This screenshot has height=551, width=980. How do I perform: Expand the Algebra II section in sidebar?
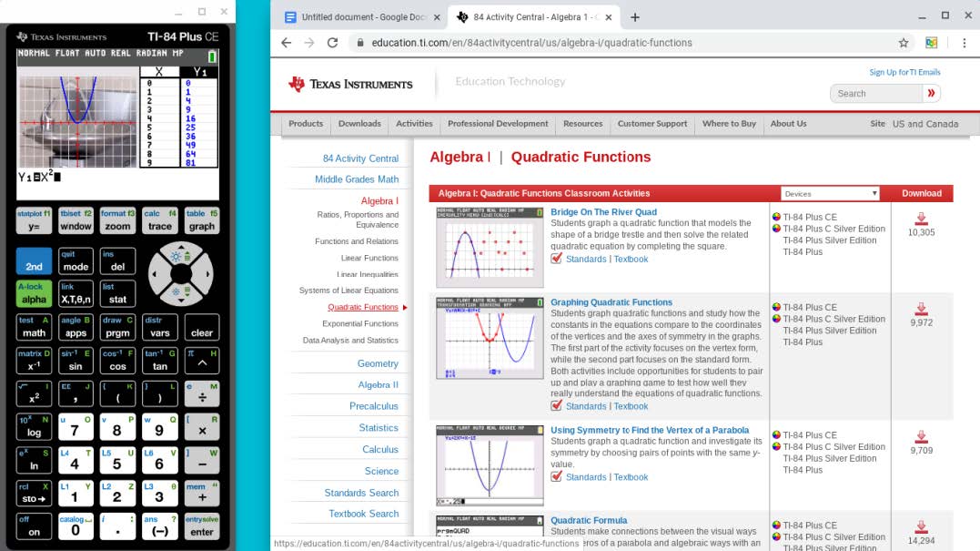click(x=378, y=385)
